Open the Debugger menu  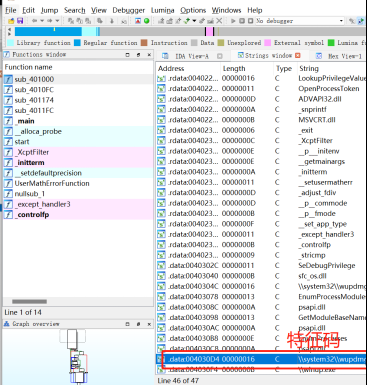coord(128,10)
